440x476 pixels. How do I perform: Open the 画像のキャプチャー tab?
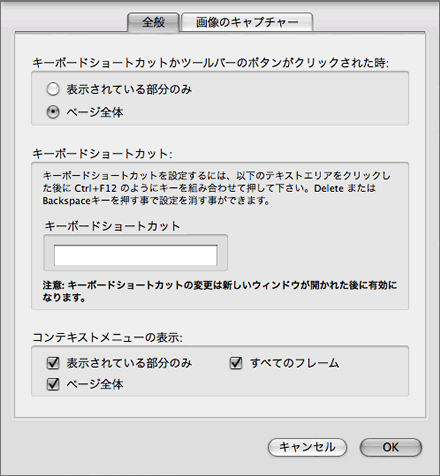247,22
